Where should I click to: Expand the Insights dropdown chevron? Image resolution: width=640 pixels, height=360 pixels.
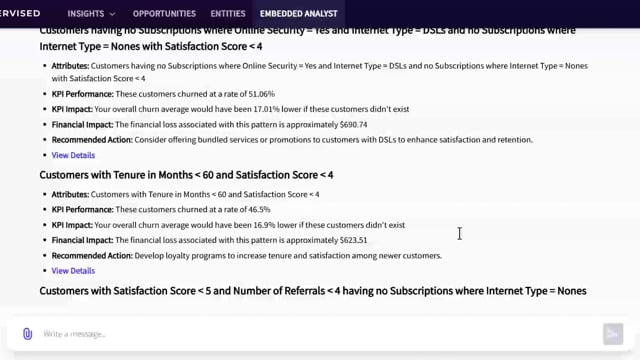113,14
